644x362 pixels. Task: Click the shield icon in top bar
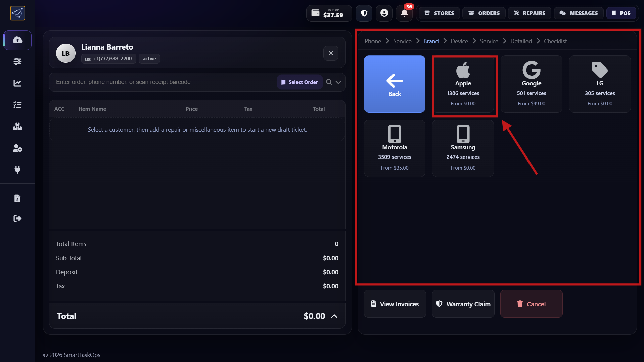point(364,13)
